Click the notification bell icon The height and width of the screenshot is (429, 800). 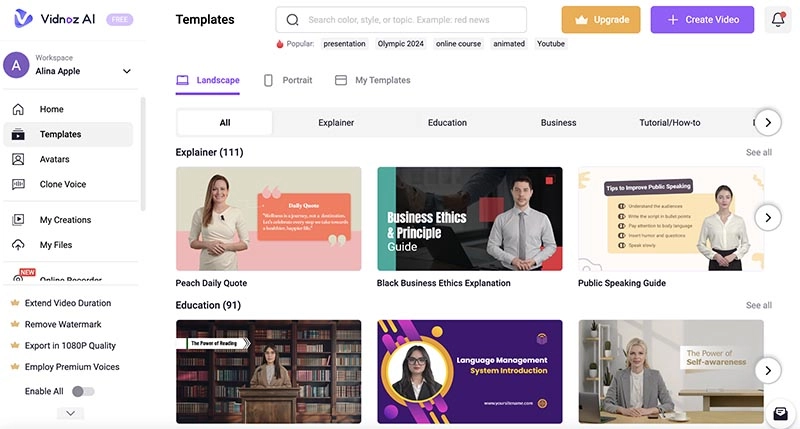[x=778, y=19]
